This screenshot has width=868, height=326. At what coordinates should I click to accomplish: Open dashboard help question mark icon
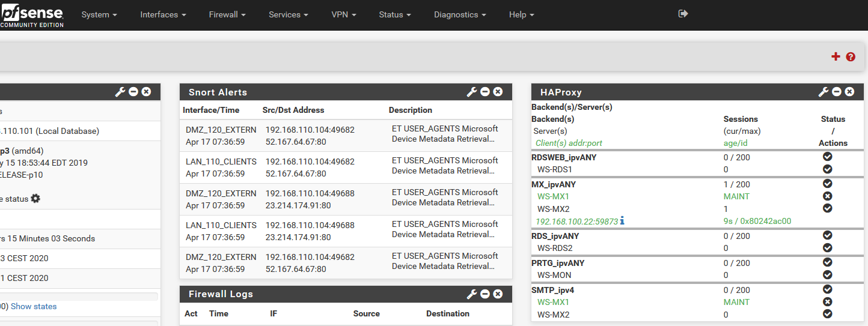851,57
